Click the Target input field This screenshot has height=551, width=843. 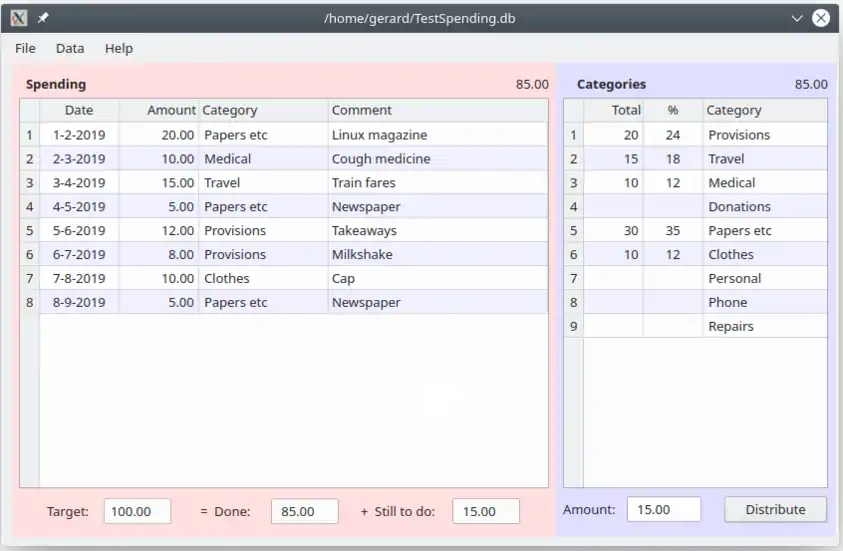coord(137,511)
